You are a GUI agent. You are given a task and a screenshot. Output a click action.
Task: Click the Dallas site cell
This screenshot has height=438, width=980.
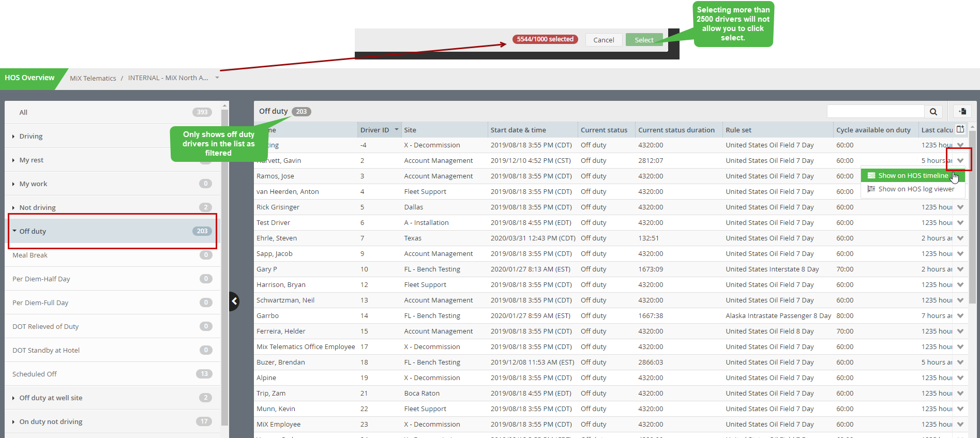click(x=414, y=207)
